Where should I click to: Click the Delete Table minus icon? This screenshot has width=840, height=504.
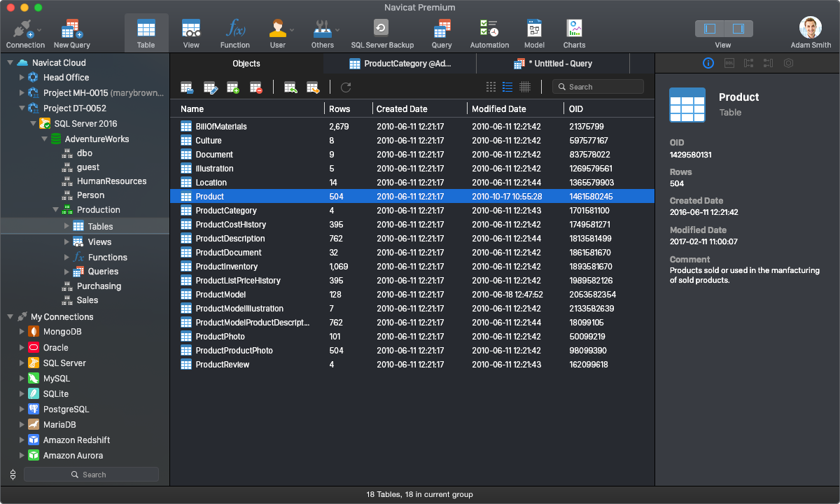255,87
